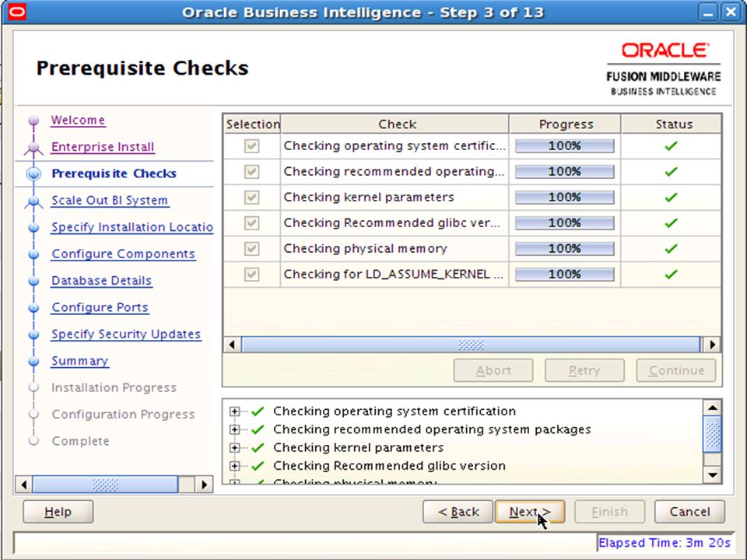Click the progress bar for kernel parameters check
The width and height of the screenshot is (747, 560).
[x=565, y=197]
